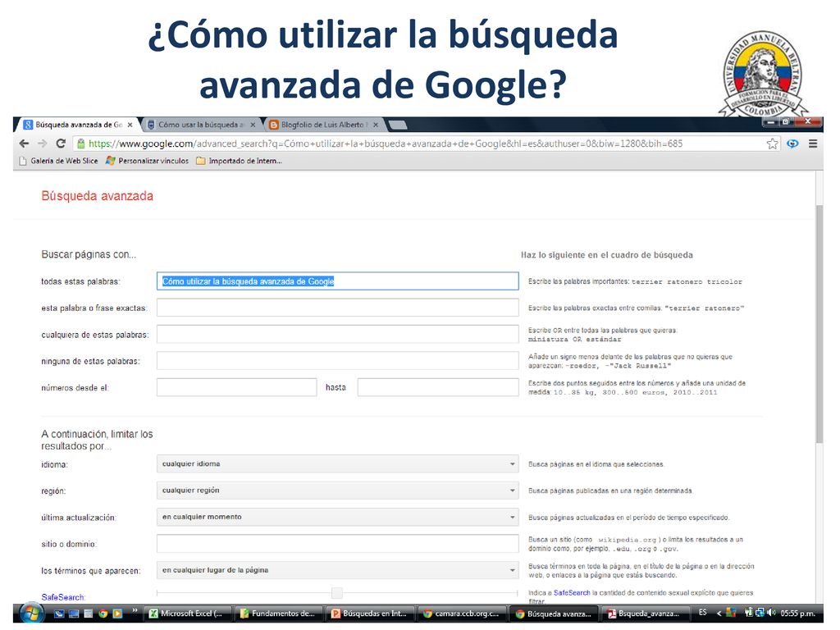Switch to 'Bsqueda_avanza...' PDF taskbar button
840x630 pixels.
645,614
